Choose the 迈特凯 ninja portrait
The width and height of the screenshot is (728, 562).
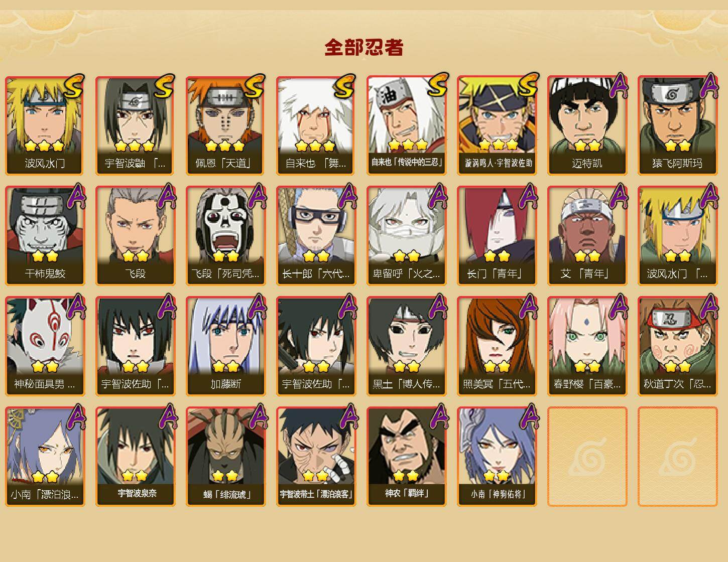click(x=587, y=125)
